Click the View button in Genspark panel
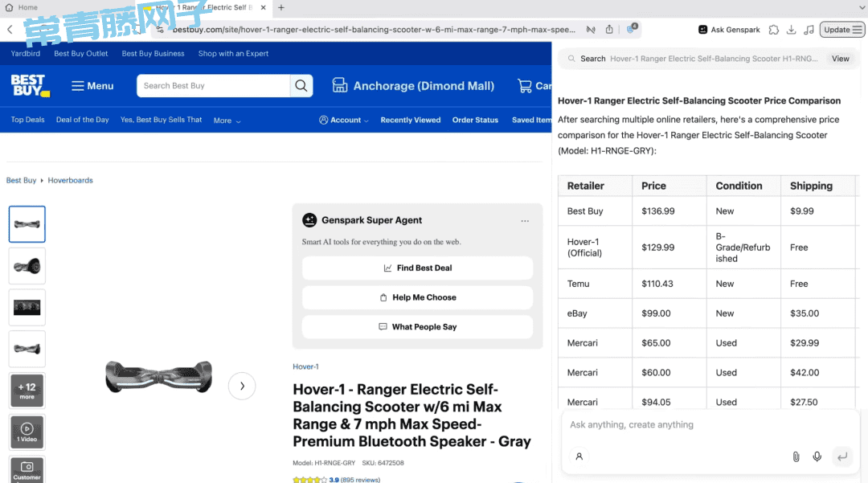The height and width of the screenshot is (483, 868). click(841, 59)
